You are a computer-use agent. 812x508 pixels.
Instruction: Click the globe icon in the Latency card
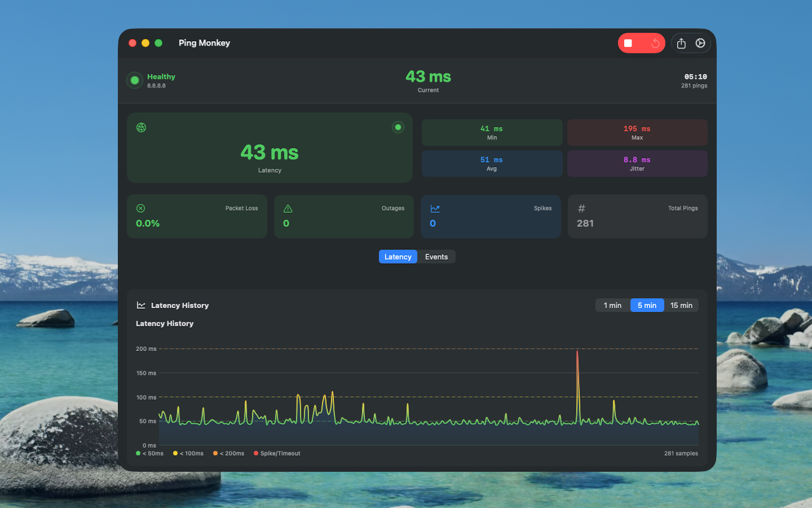point(141,128)
